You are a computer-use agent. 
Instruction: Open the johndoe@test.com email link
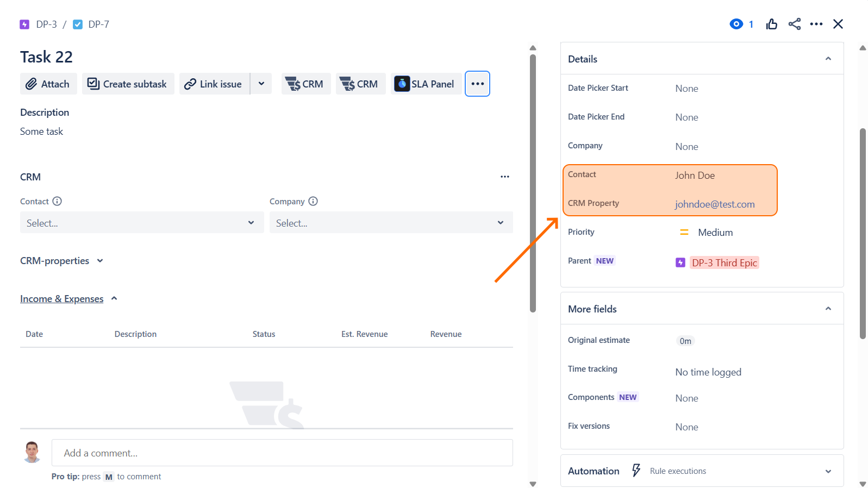point(715,204)
